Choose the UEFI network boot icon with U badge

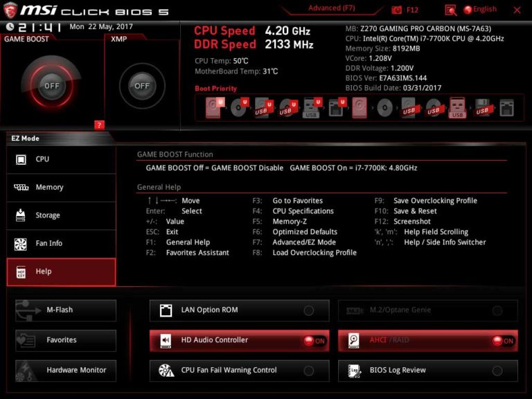[337, 108]
